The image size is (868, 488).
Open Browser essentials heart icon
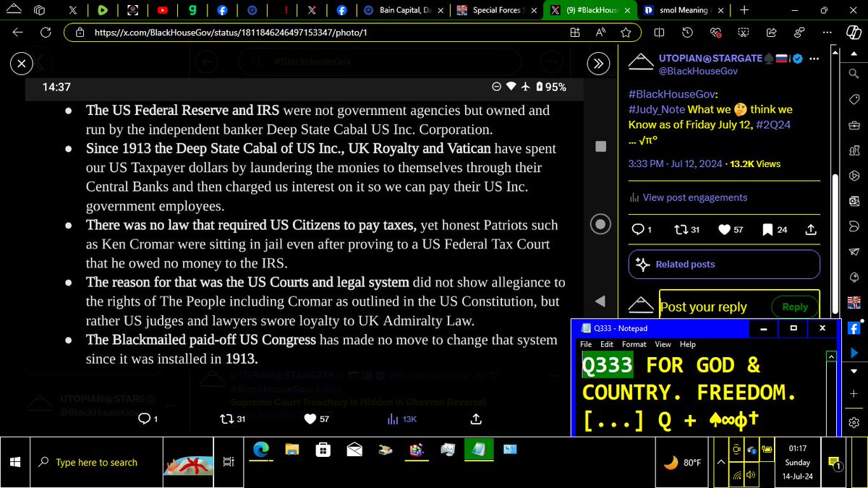coord(715,33)
